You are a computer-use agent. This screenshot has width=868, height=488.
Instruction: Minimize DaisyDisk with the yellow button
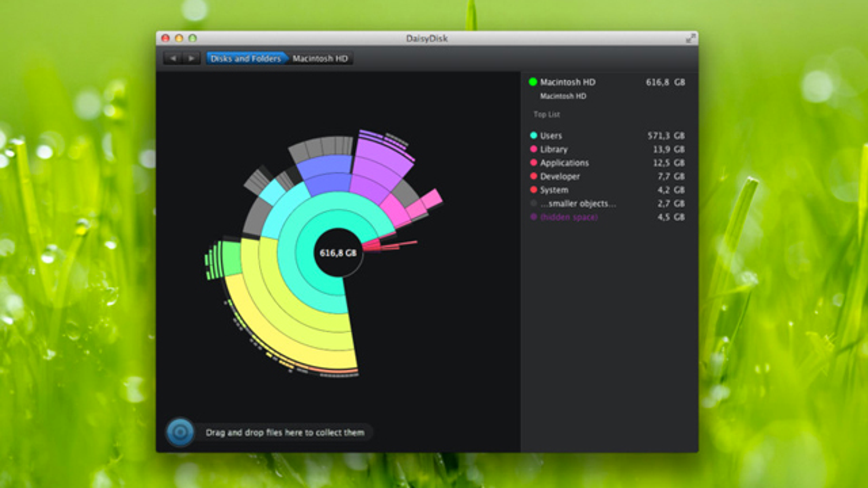pos(179,38)
